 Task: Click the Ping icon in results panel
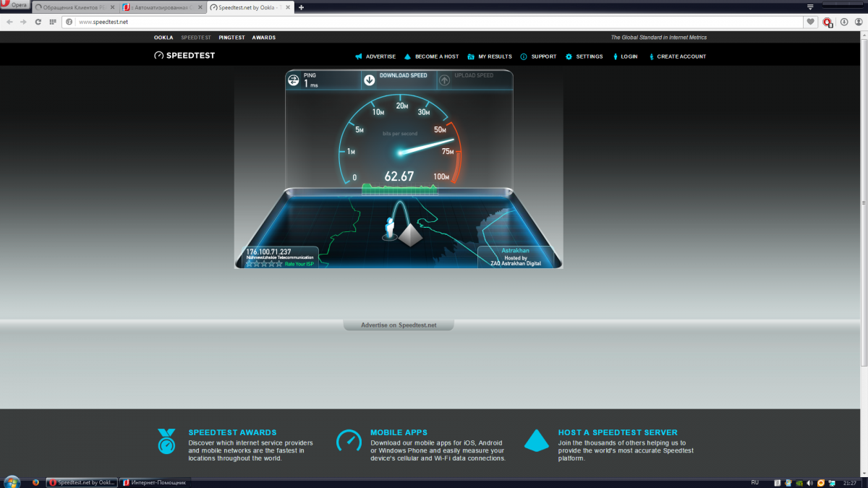[x=294, y=80]
